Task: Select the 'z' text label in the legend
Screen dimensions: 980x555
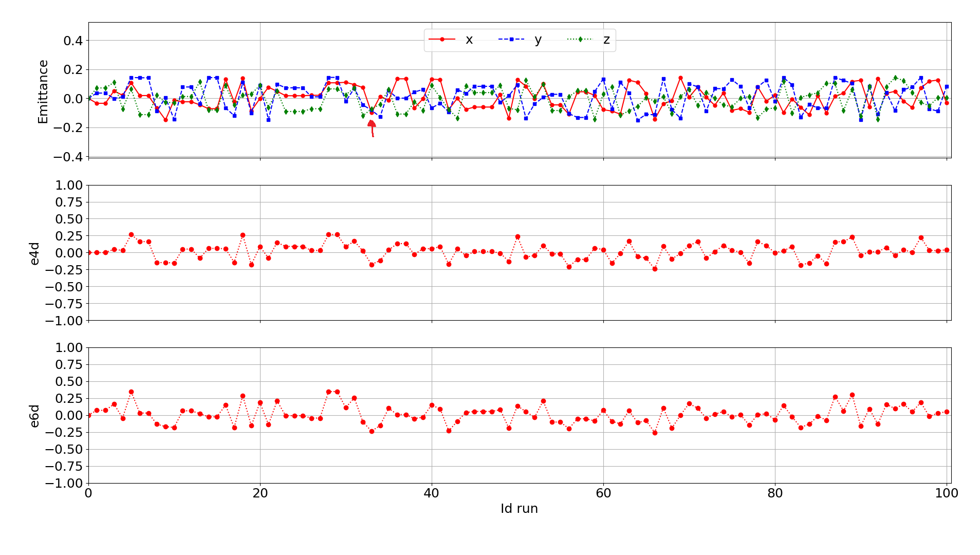Action: tap(606, 40)
